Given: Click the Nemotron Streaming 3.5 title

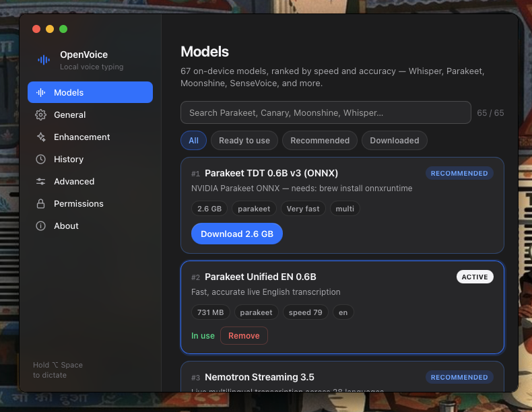Looking at the screenshot, I should (259, 377).
